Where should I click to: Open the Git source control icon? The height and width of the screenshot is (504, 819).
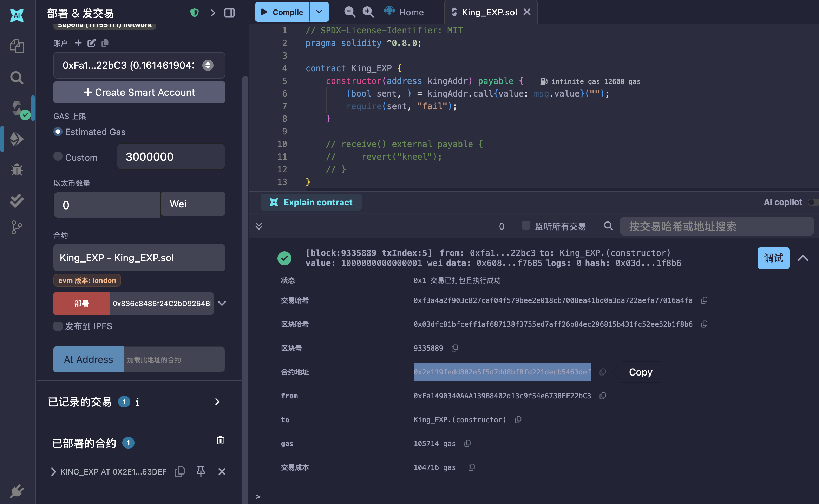pos(17,227)
